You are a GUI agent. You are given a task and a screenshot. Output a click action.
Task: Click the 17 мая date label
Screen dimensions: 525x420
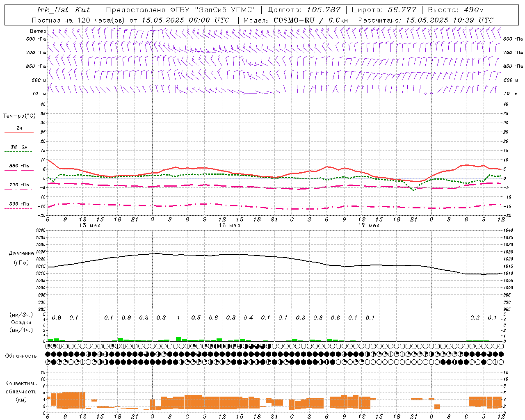click(x=368, y=226)
